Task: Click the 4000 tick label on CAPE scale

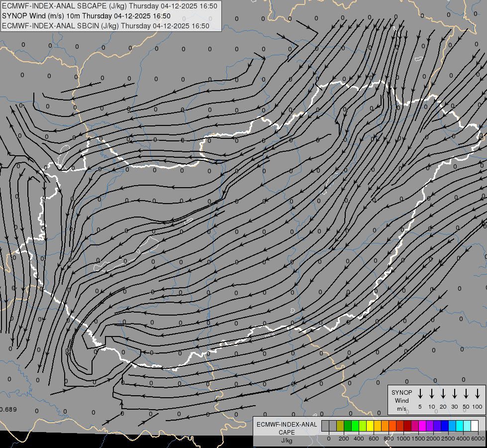Action: tap(463, 439)
